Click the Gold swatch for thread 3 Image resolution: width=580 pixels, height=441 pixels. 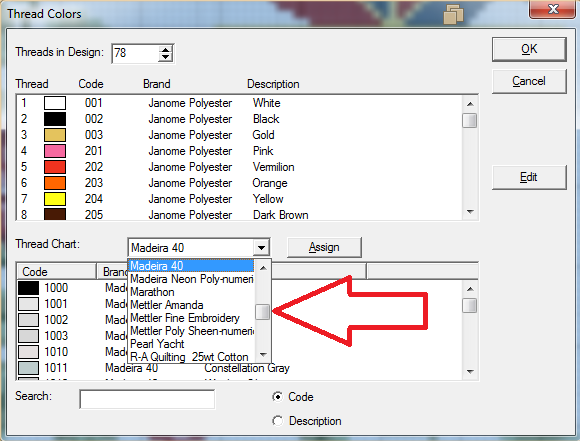pos(55,135)
